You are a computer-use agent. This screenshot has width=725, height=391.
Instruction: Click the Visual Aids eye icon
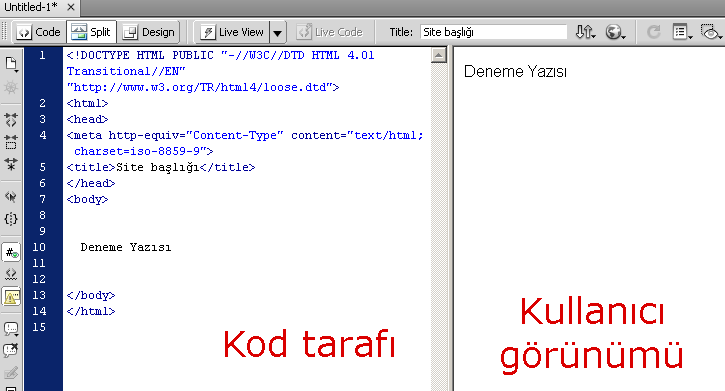point(711,32)
